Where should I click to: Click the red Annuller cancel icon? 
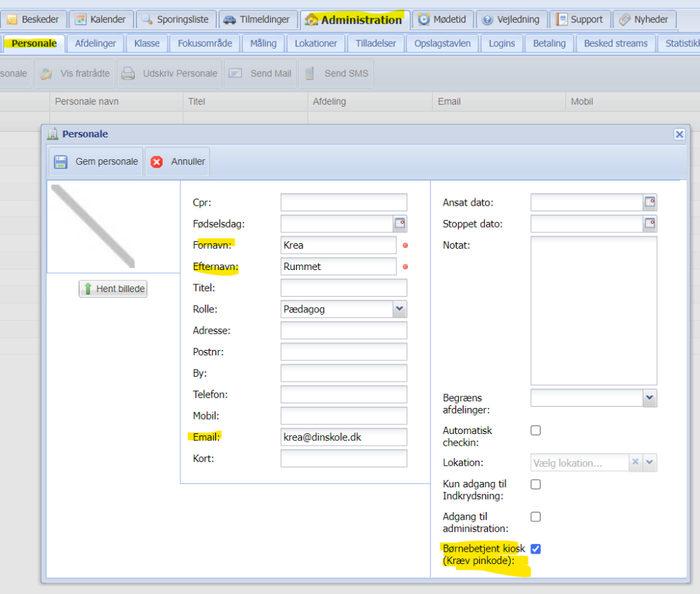(x=157, y=162)
